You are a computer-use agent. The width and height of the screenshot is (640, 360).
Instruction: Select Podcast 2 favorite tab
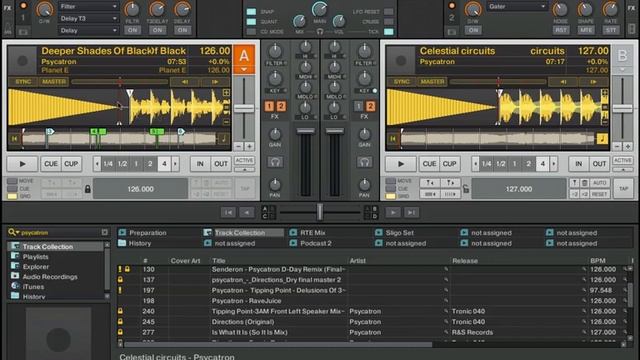point(316,243)
